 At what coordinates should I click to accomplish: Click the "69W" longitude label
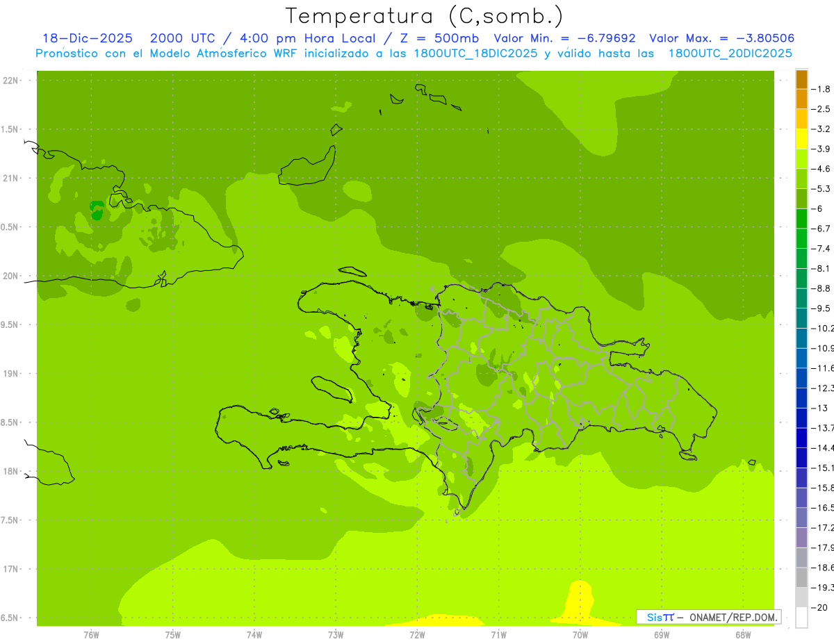coord(662,634)
